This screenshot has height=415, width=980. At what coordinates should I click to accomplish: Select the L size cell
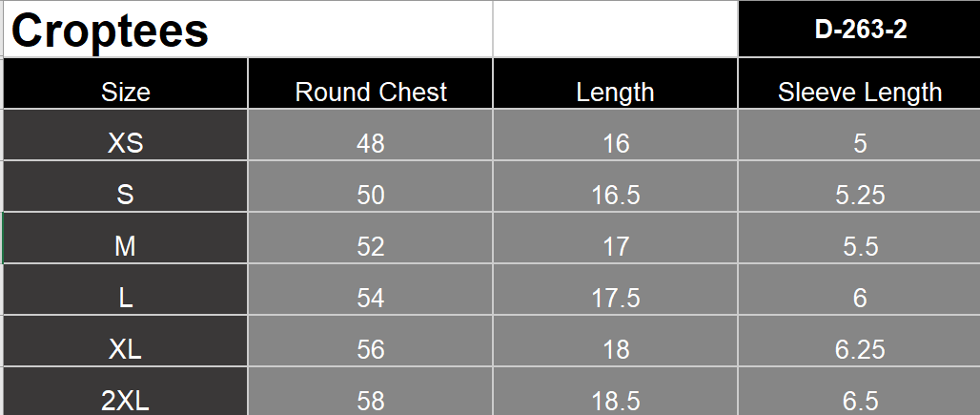tap(126, 298)
